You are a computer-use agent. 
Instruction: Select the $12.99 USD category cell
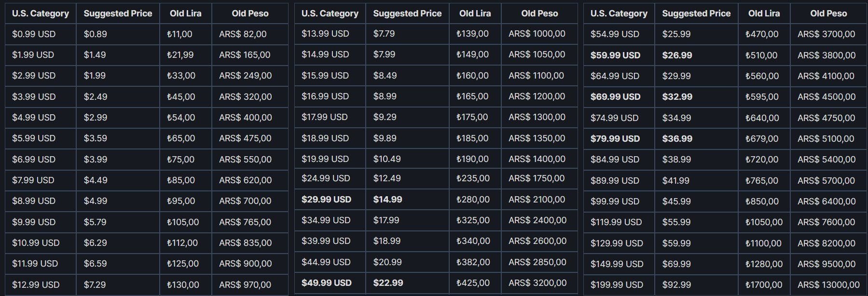[x=36, y=284]
